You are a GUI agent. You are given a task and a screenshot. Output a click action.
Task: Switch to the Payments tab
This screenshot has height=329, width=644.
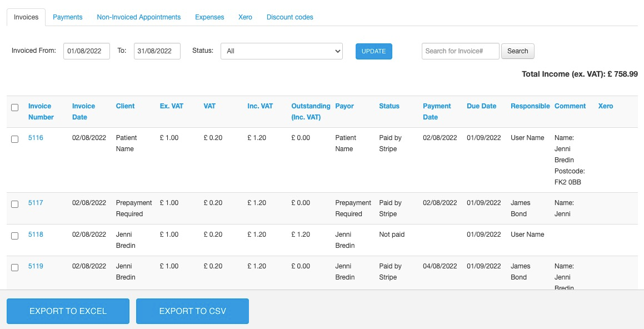pyautogui.click(x=67, y=17)
